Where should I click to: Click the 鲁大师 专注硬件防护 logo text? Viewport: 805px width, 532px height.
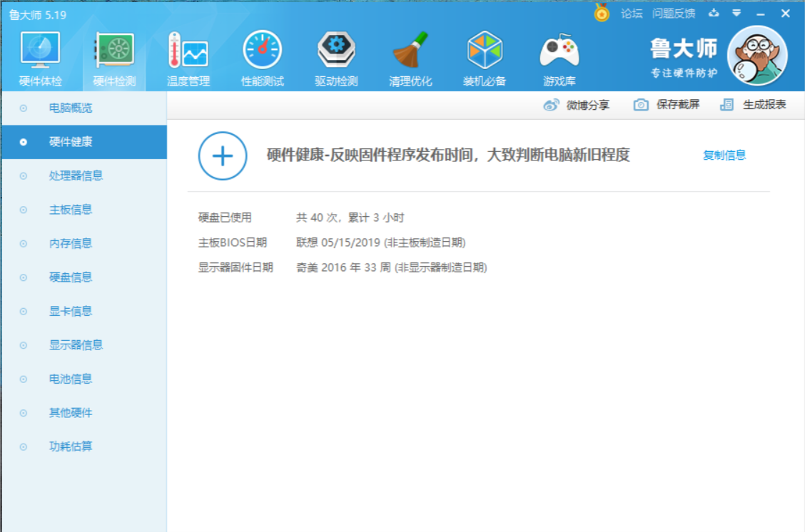tap(684, 58)
